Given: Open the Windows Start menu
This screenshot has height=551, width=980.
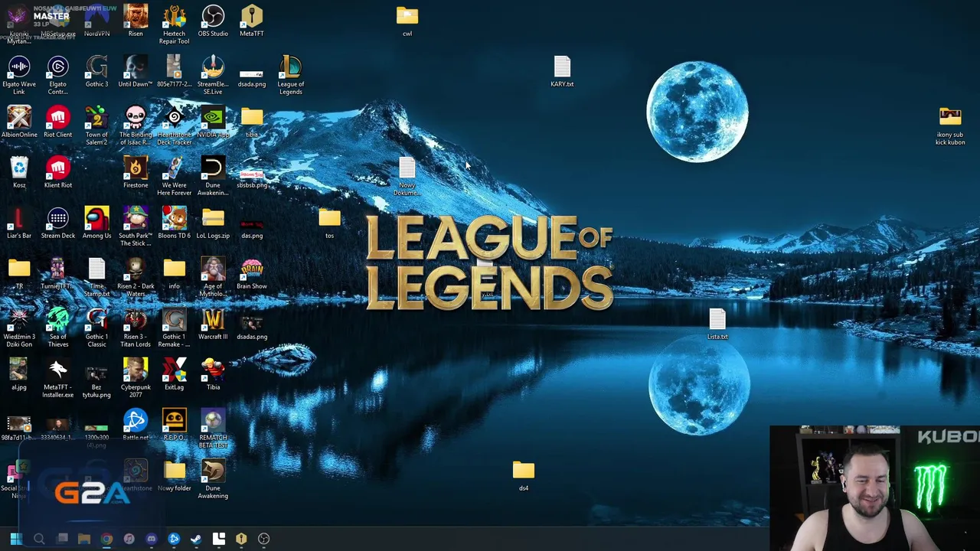Looking at the screenshot, I should coord(16,539).
